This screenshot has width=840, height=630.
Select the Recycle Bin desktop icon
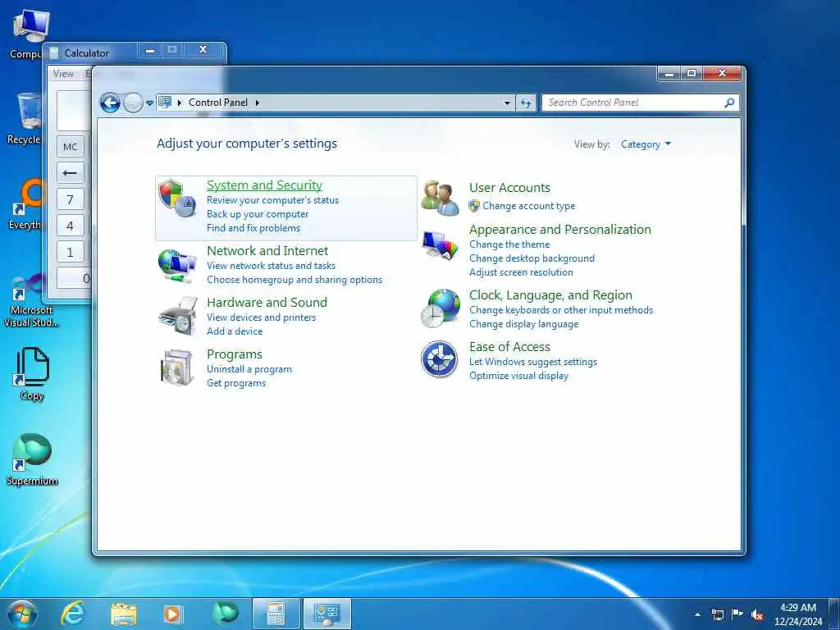click(x=25, y=118)
